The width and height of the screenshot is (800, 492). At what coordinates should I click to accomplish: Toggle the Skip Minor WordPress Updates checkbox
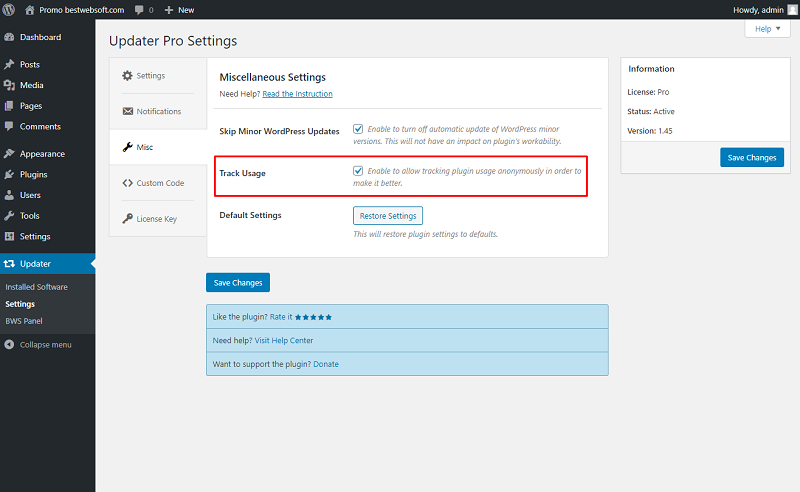point(358,129)
